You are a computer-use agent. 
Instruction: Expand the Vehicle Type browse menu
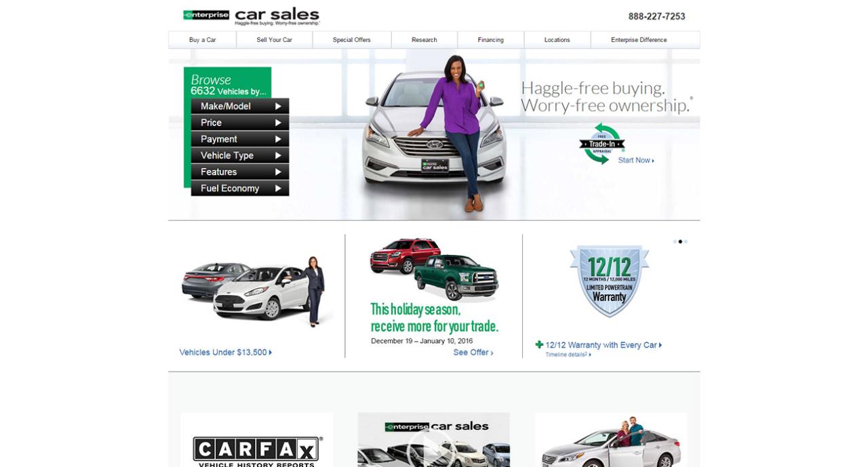click(x=241, y=155)
